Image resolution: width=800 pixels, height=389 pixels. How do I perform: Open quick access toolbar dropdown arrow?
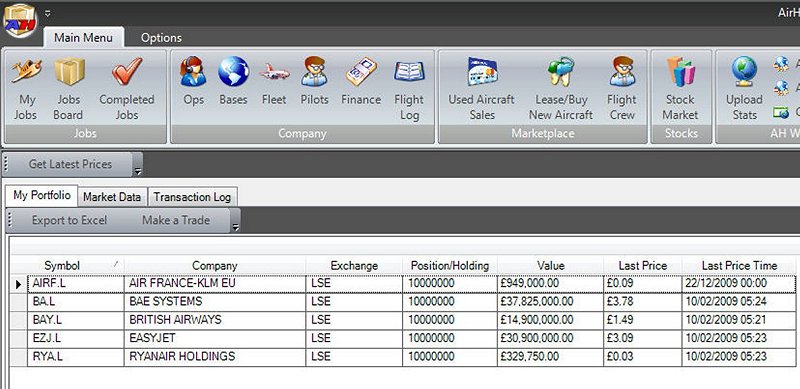[47, 14]
